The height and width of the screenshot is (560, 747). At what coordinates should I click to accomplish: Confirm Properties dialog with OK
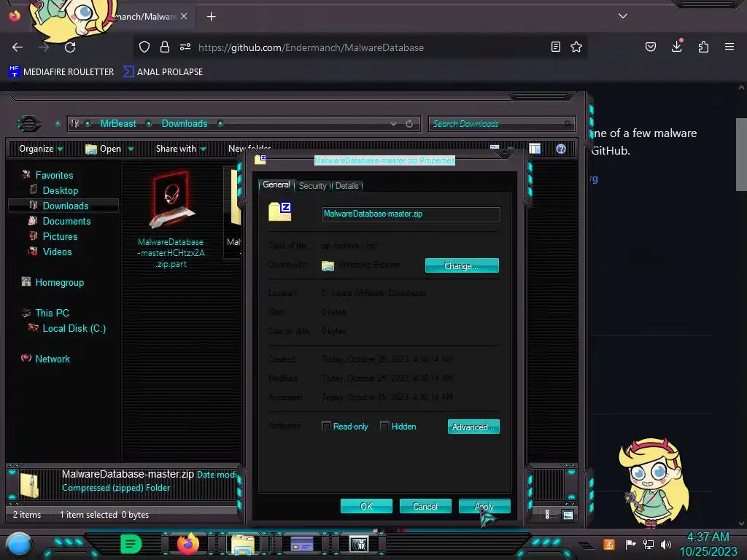pyautogui.click(x=366, y=506)
